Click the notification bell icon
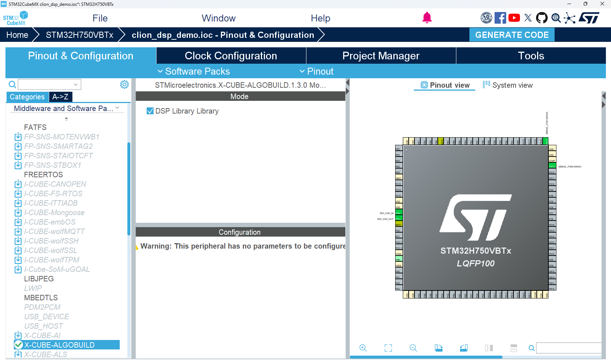Screen dimensions: 611x364 coord(427,17)
